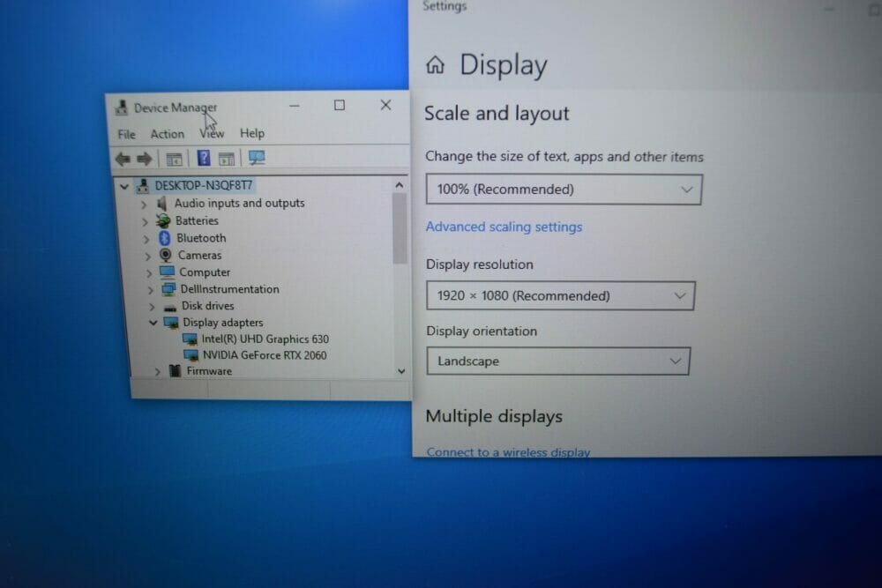
Task: Click the show/hide console tree toolbar icon
Action: coord(174,159)
